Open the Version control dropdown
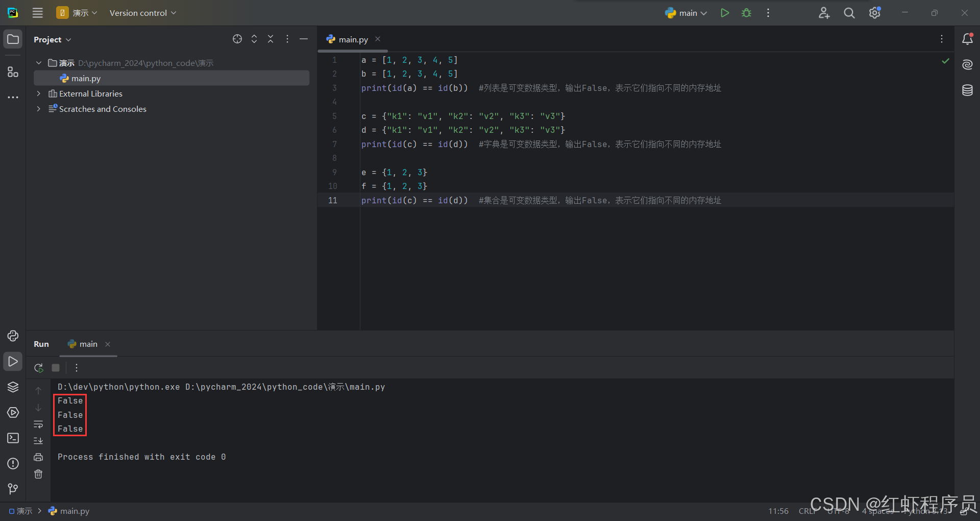 [x=143, y=13]
